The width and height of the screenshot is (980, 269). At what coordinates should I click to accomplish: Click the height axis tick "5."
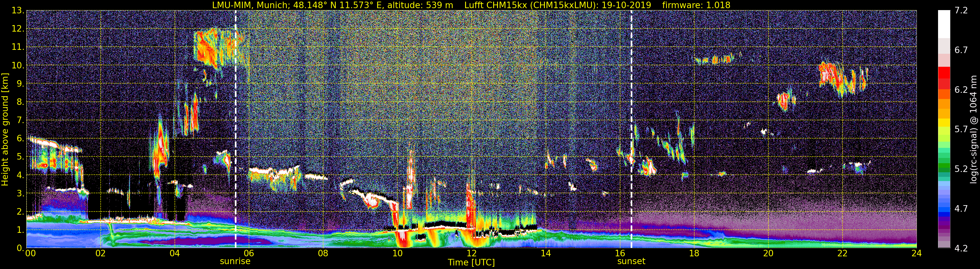pos(20,157)
